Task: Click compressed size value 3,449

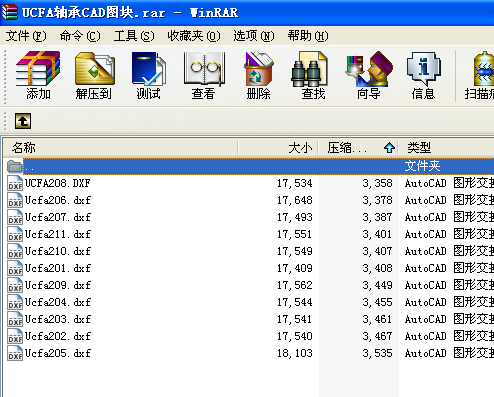Action: [x=377, y=285]
